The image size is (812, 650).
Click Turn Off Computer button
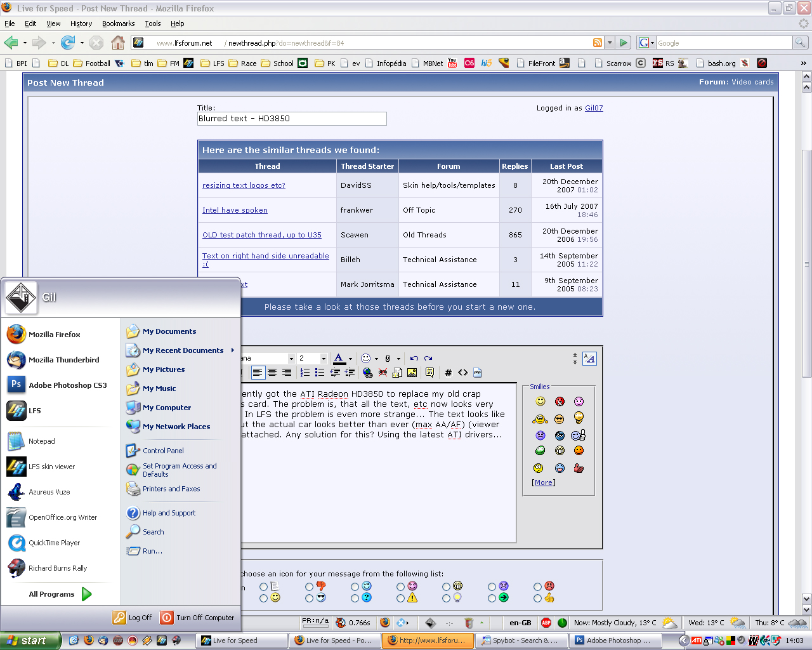(198, 618)
